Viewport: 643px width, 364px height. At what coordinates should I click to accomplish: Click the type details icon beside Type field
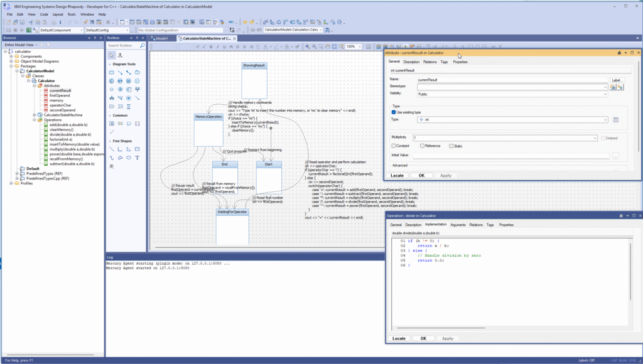point(615,120)
